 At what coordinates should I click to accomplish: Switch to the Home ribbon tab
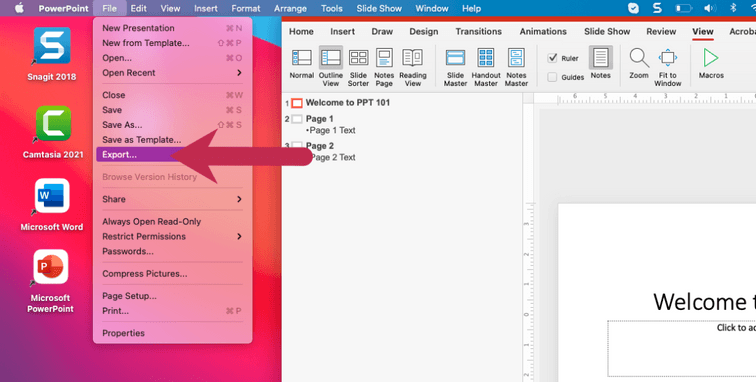tap(301, 31)
